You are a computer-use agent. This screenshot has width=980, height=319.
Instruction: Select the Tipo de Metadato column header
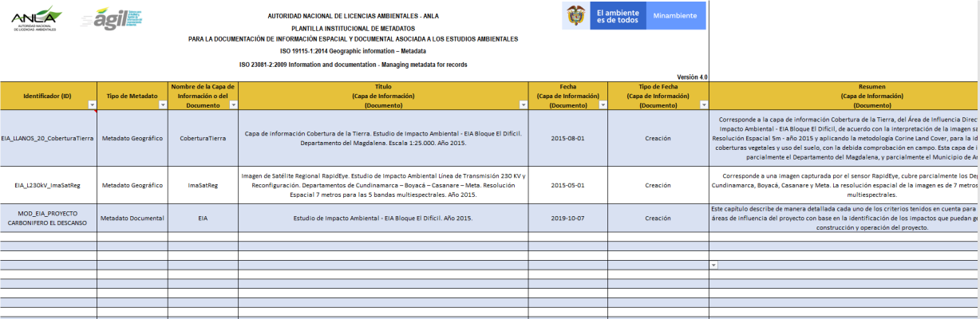point(132,96)
